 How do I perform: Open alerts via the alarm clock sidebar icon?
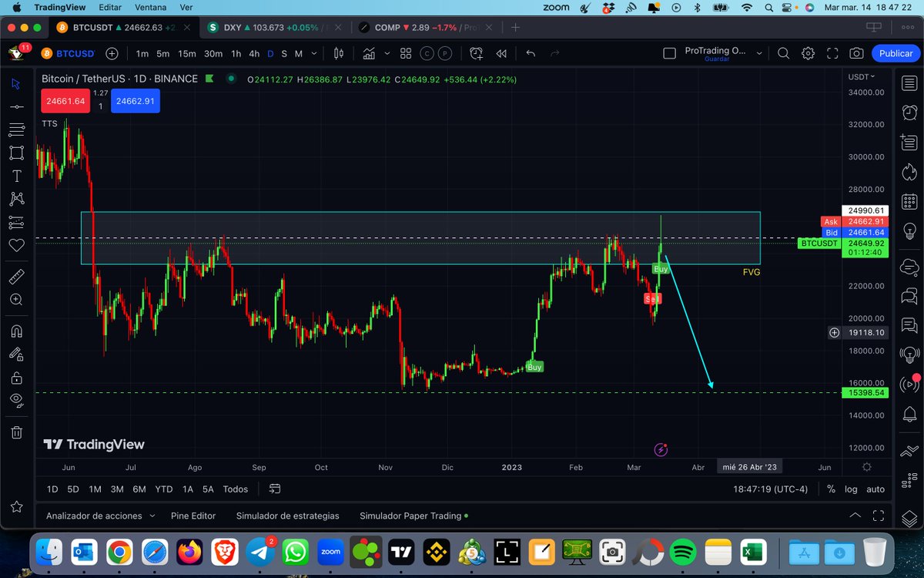click(x=909, y=110)
